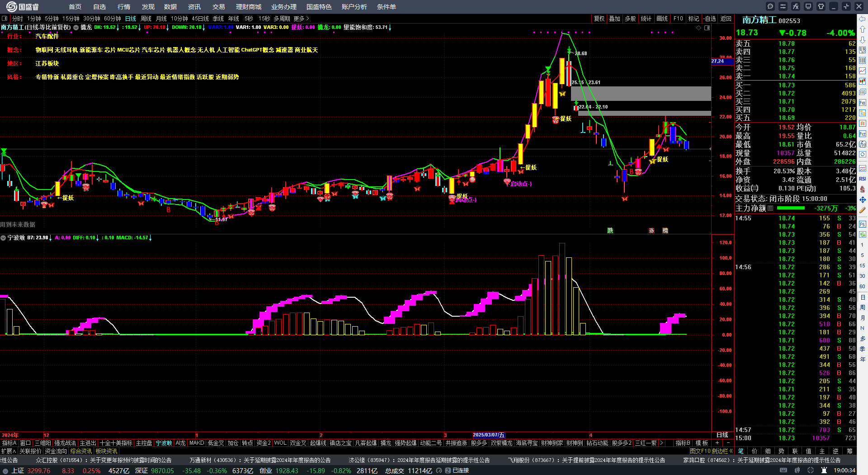Click the 捉妖 marker near 28.68 peak
Viewport: 868px width, 475px height.
pos(566,119)
